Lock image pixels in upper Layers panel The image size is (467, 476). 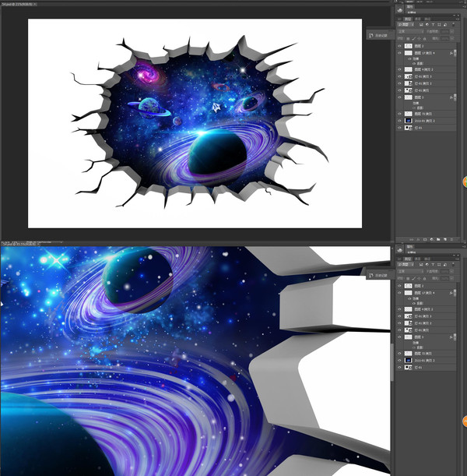click(x=414, y=38)
